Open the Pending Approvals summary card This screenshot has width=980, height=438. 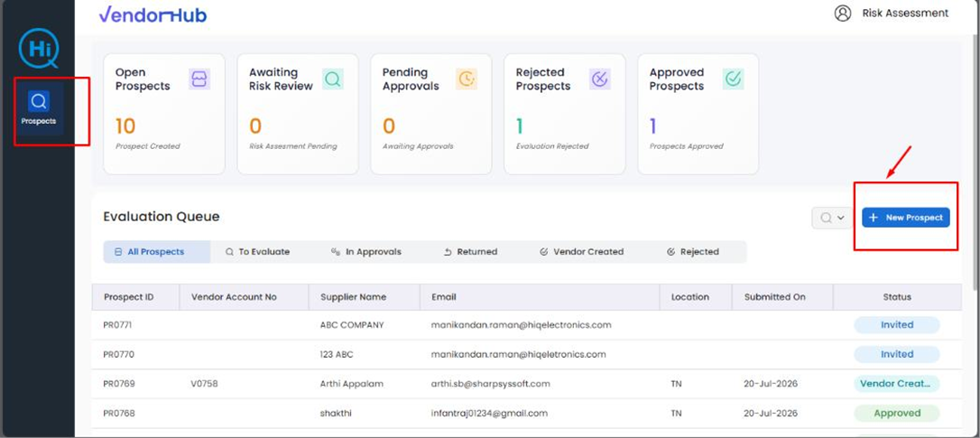point(431,114)
